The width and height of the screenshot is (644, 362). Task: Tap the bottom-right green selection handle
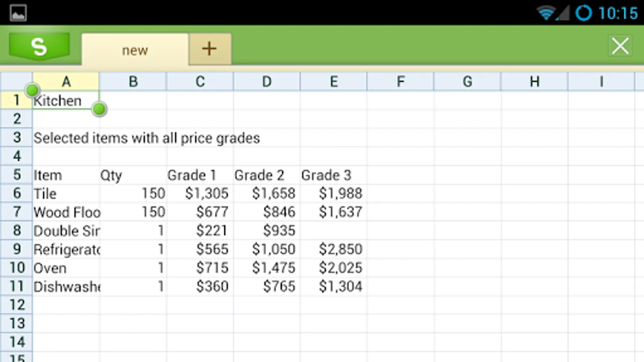(x=99, y=109)
